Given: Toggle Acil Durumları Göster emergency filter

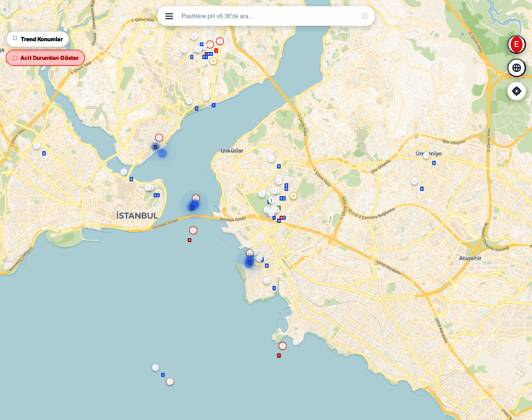Looking at the screenshot, I should [x=45, y=58].
